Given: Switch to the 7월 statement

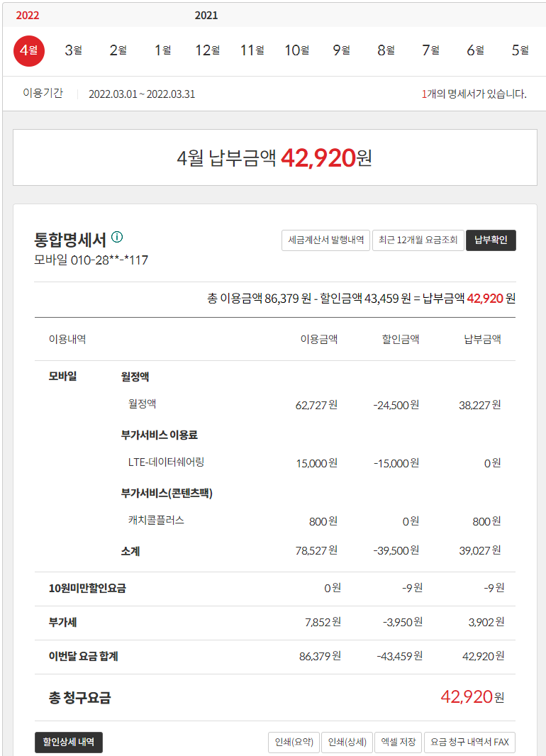Looking at the screenshot, I should (x=430, y=50).
